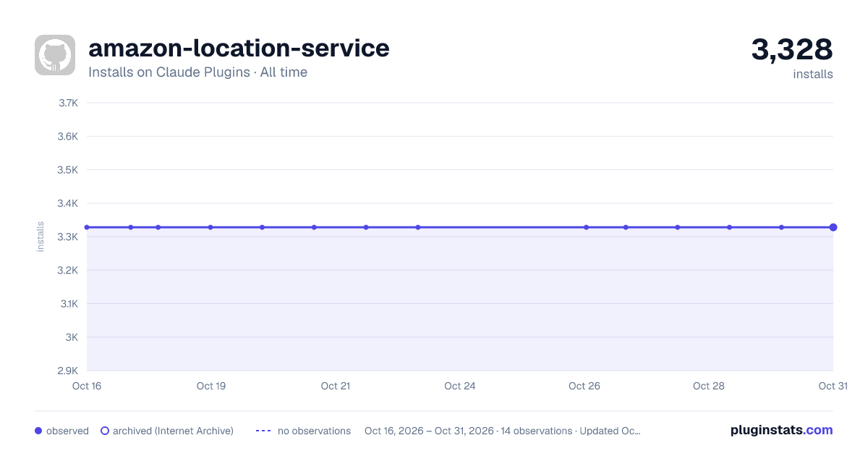Viewport: 868px width, 456px height.
Task: Click the 3.3K y-axis label
Action: 68,237
